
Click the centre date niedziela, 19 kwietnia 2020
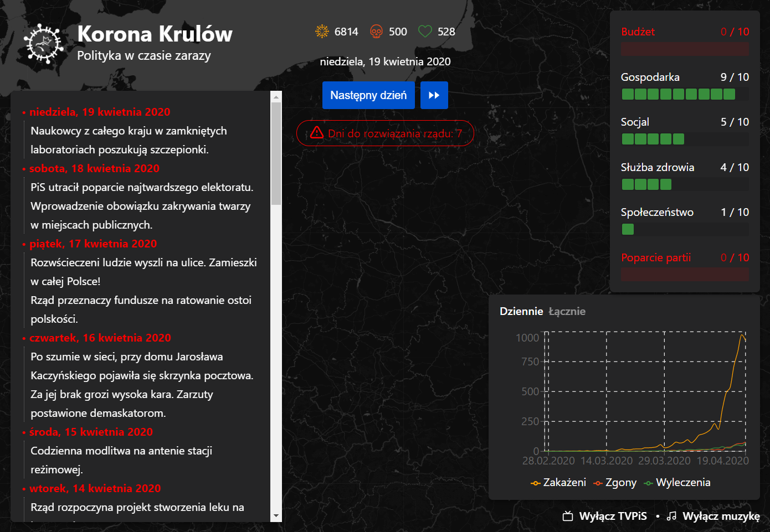[x=385, y=61]
